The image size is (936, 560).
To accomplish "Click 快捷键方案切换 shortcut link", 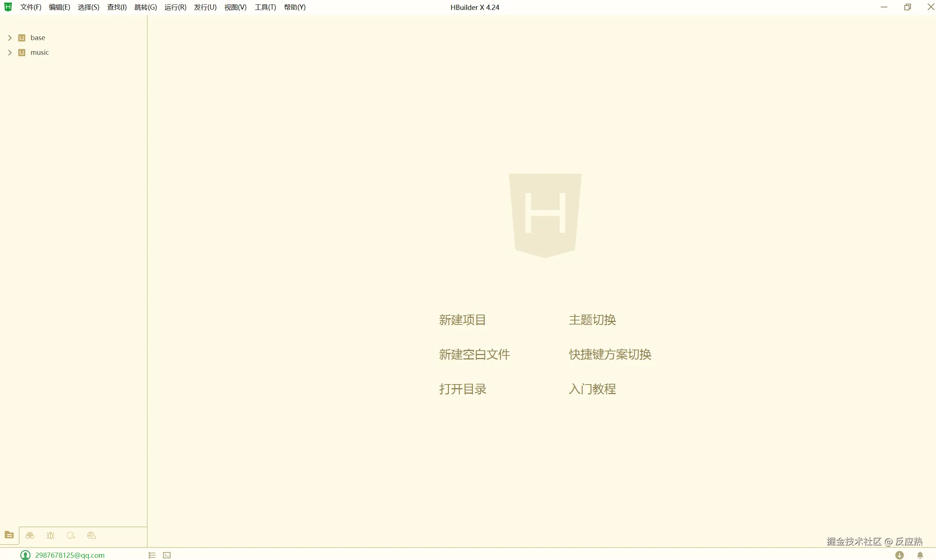I will [x=610, y=354].
